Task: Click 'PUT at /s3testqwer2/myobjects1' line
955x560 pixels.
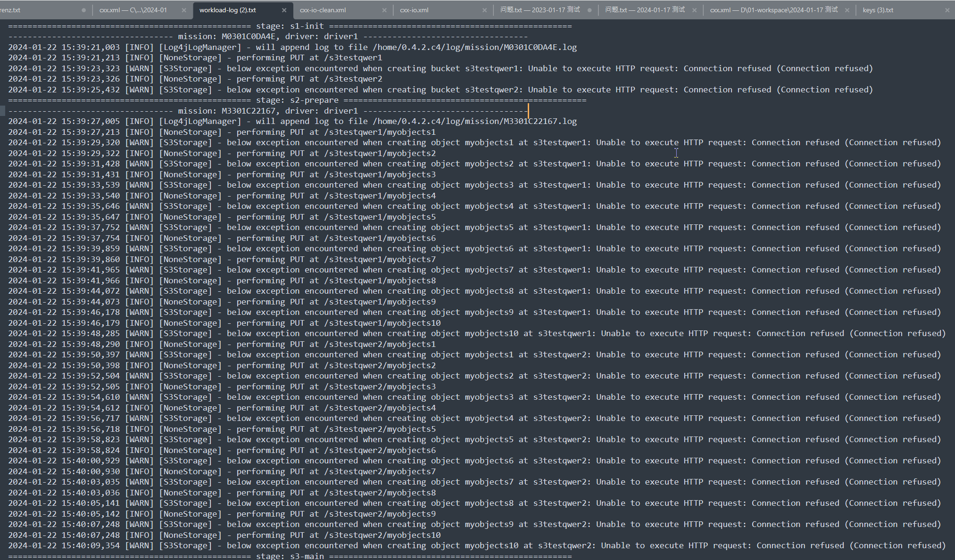Action: click(222, 344)
